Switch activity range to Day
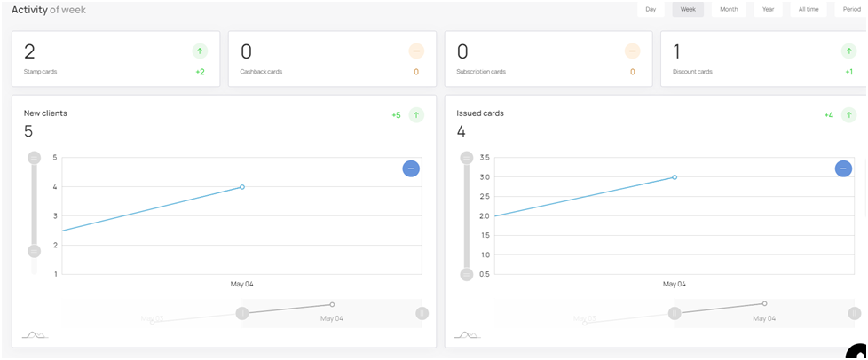This screenshot has height=360, width=868. click(x=651, y=10)
